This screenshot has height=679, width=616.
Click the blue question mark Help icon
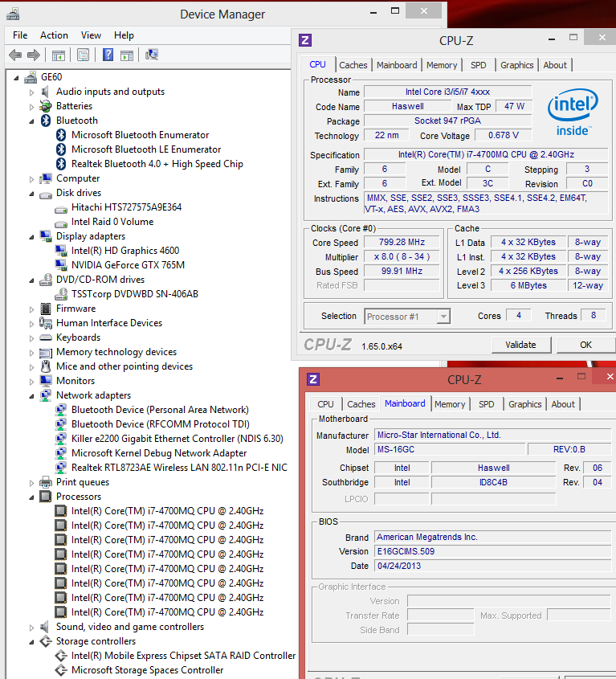coord(107,55)
